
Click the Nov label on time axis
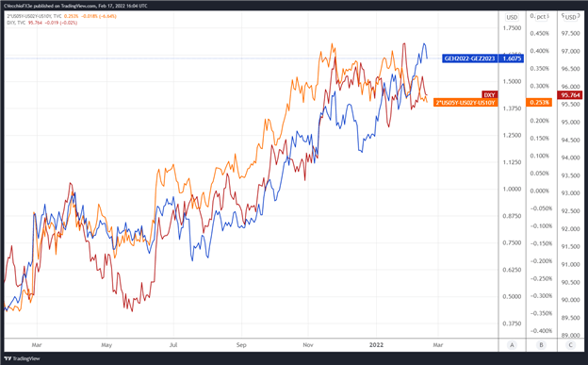click(x=308, y=345)
